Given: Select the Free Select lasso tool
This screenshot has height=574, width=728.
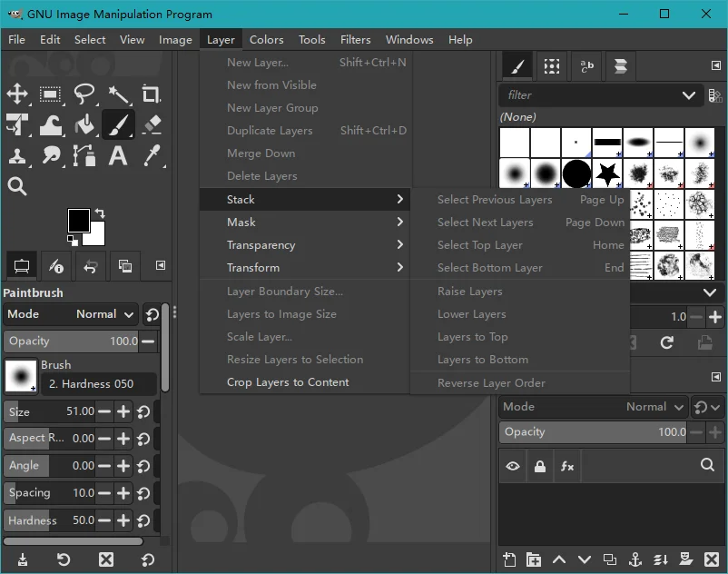Looking at the screenshot, I should 84,94.
